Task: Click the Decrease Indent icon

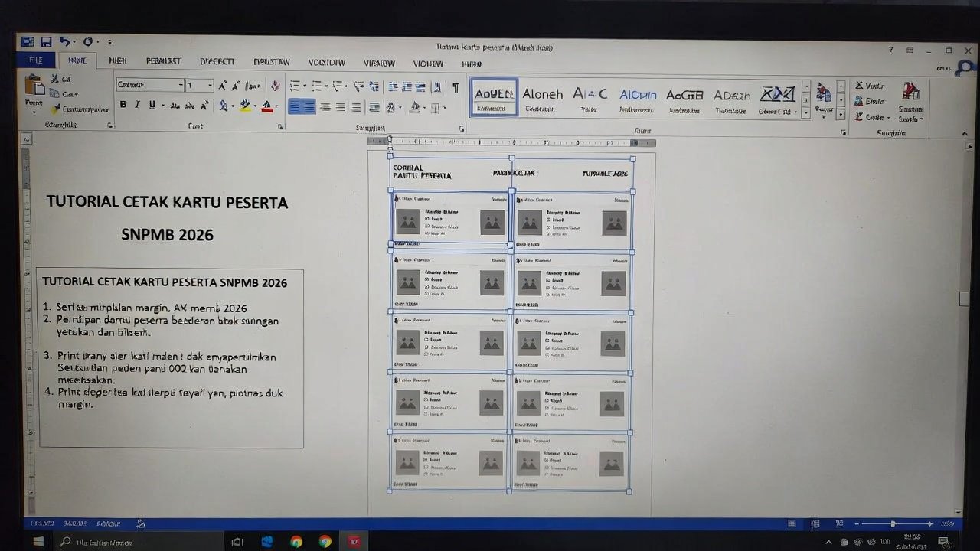Action: pyautogui.click(x=393, y=86)
